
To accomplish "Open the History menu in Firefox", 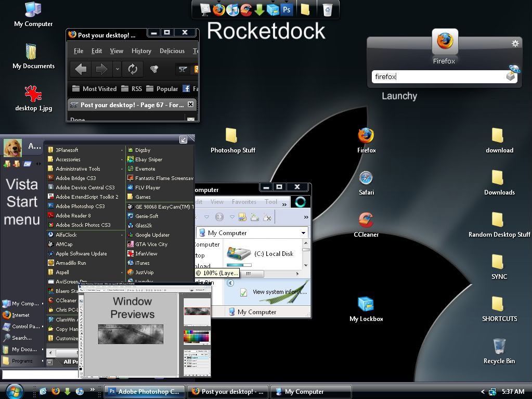I will [x=141, y=51].
